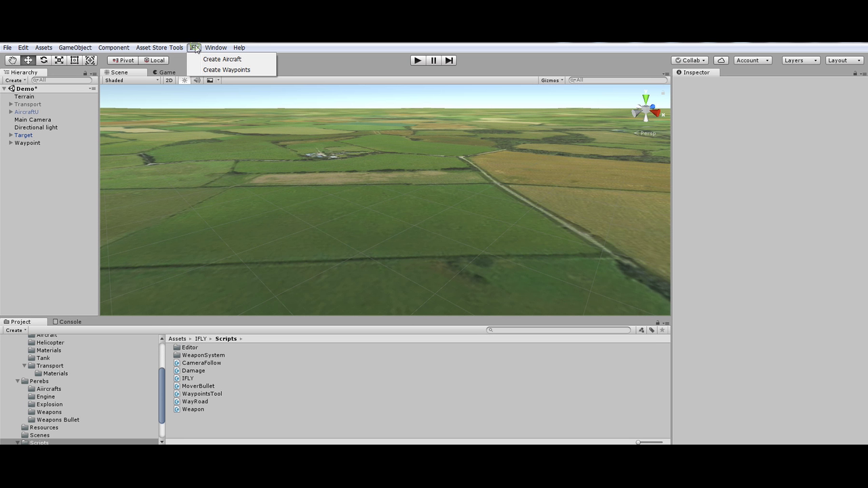The width and height of the screenshot is (868, 488).
Task: Click the WaypointsTool script icon
Action: (x=177, y=394)
